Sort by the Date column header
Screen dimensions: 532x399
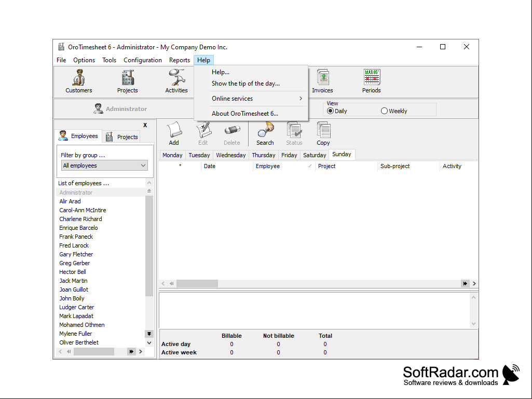[x=227, y=166]
